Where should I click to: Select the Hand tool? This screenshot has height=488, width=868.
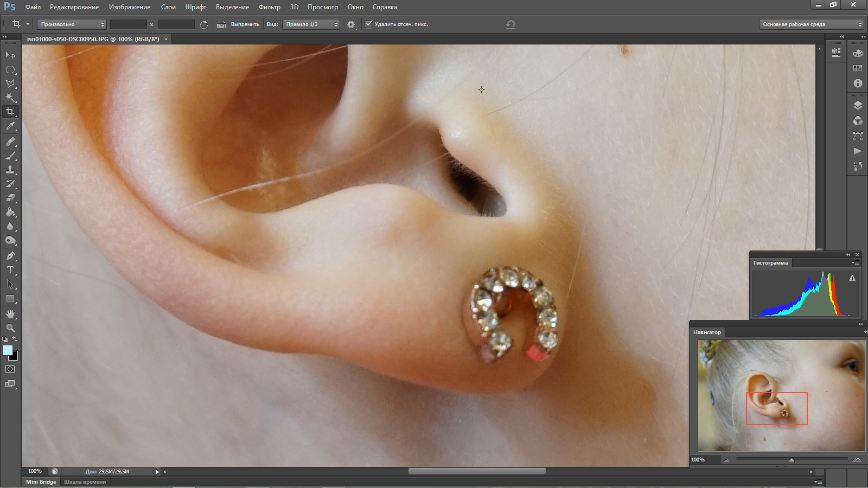point(10,314)
